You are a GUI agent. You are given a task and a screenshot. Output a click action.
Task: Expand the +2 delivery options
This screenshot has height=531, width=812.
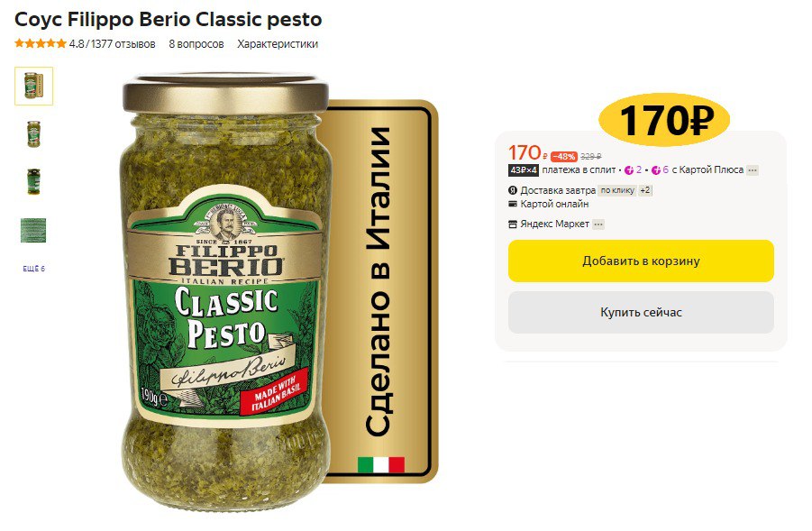[x=644, y=190]
